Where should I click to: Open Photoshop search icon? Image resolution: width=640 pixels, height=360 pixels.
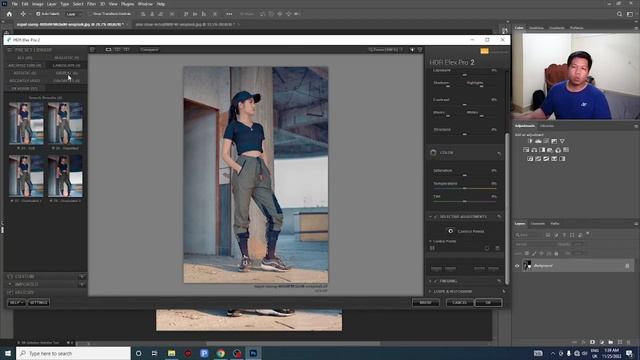click(x=619, y=14)
